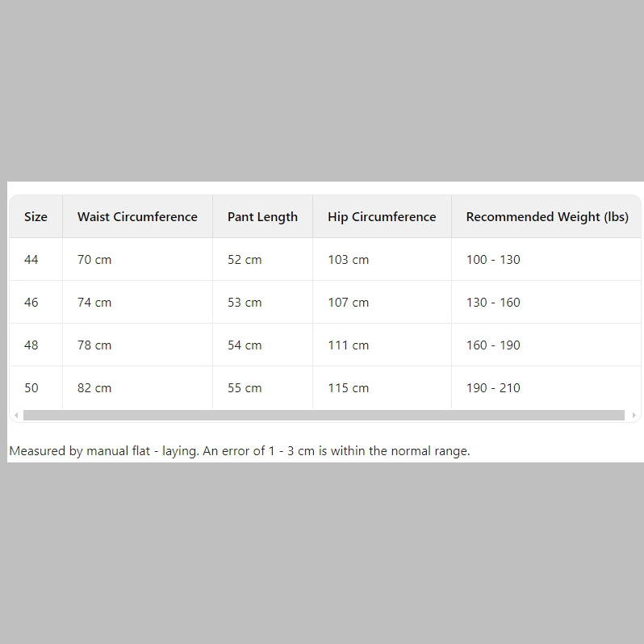Screen dimensions: 644x644
Task: Select the 82 cm waist cell
Action: click(x=94, y=388)
